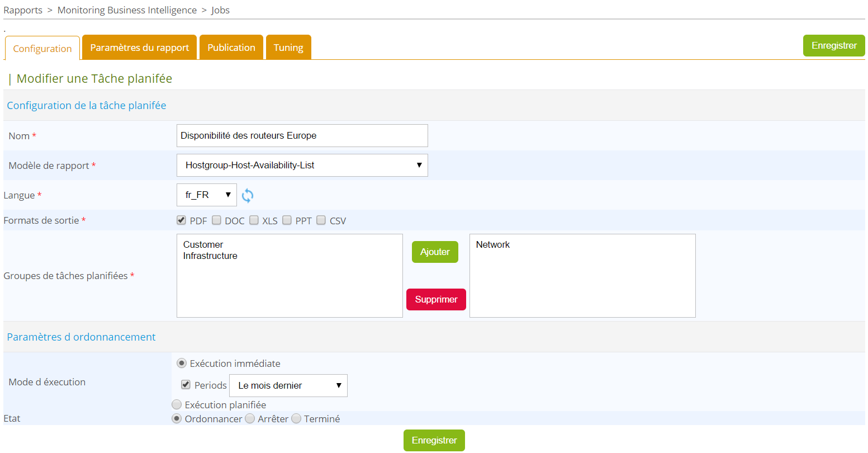Uncheck the PDF output format
Viewport: 868px width, 453px height.
[x=182, y=220]
